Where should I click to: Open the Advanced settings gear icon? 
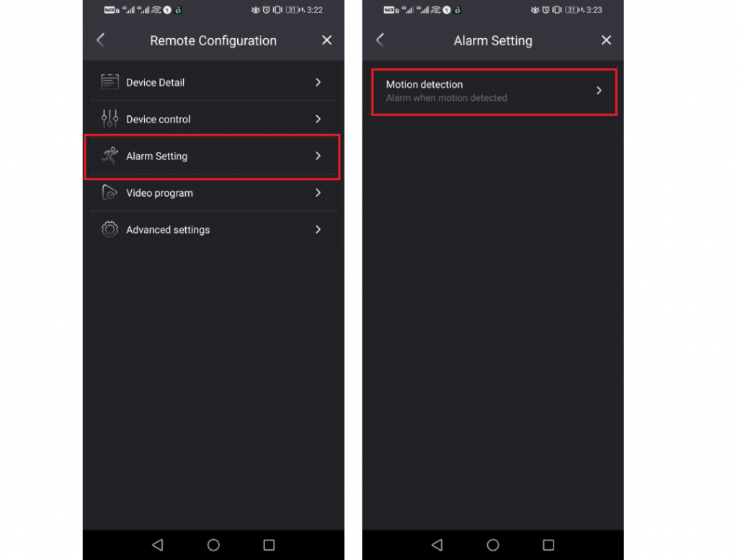(110, 229)
